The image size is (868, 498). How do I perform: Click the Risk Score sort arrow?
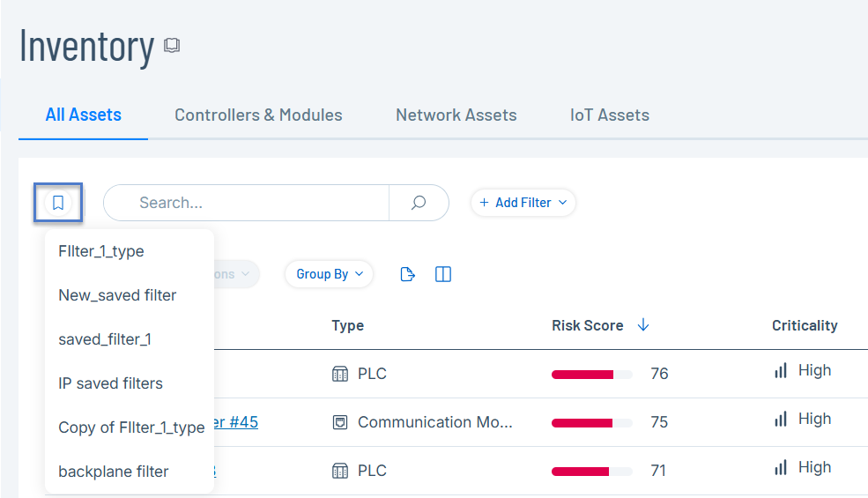pyautogui.click(x=643, y=325)
